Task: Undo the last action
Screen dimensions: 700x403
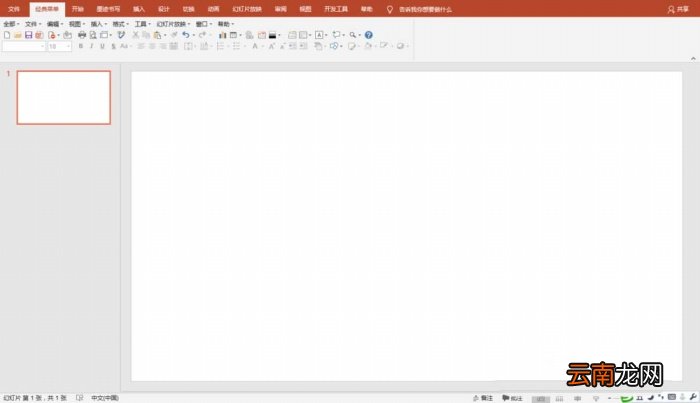Action: (186, 35)
